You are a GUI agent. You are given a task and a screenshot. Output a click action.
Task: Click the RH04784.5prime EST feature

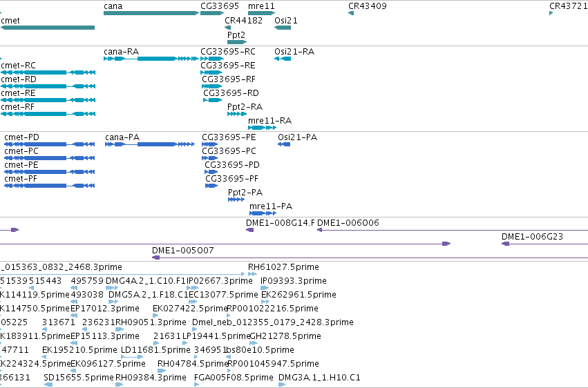coord(162,371)
